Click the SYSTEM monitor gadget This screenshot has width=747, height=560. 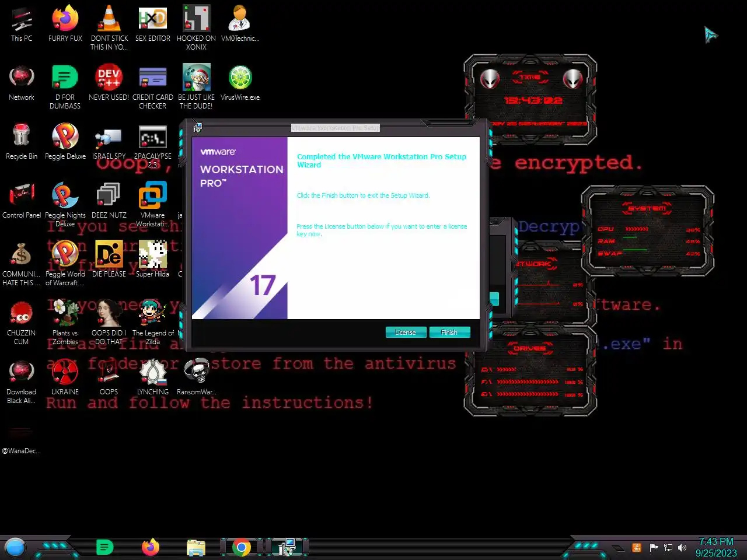point(648,232)
